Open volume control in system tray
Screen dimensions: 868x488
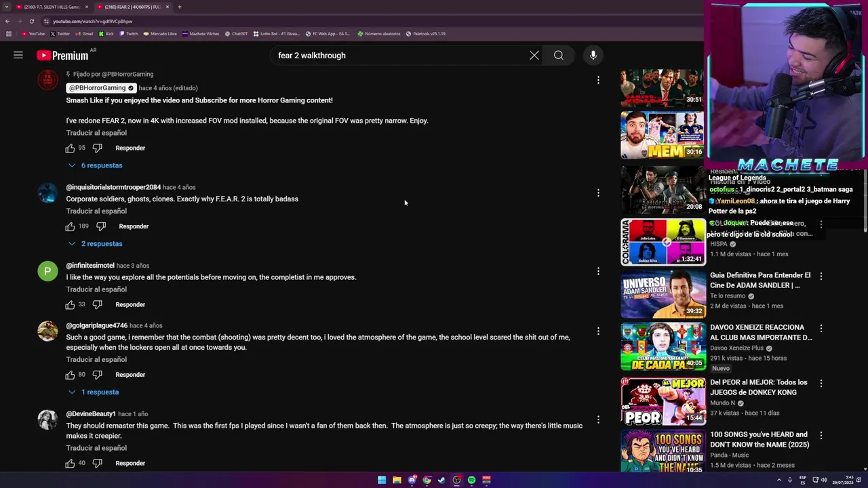click(x=824, y=480)
